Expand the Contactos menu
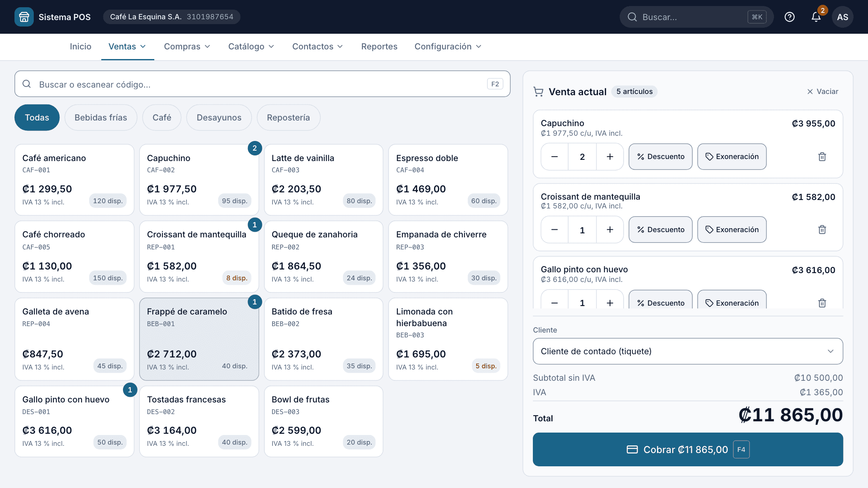 pyautogui.click(x=318, y=47)
